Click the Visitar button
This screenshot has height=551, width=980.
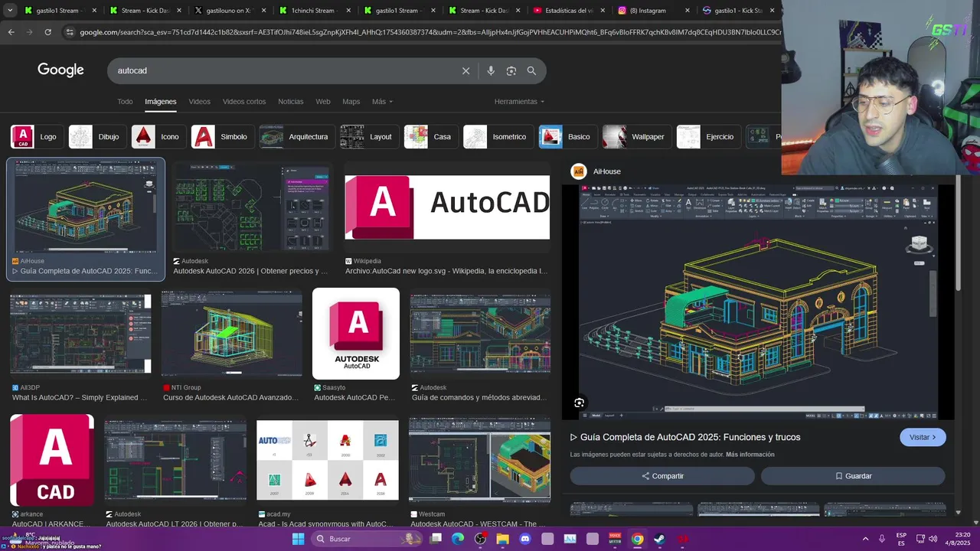coord(923,437)
